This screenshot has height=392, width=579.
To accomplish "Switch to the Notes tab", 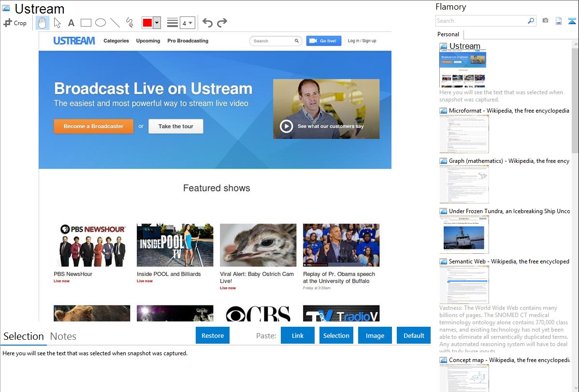I will [x=63, y=336].
